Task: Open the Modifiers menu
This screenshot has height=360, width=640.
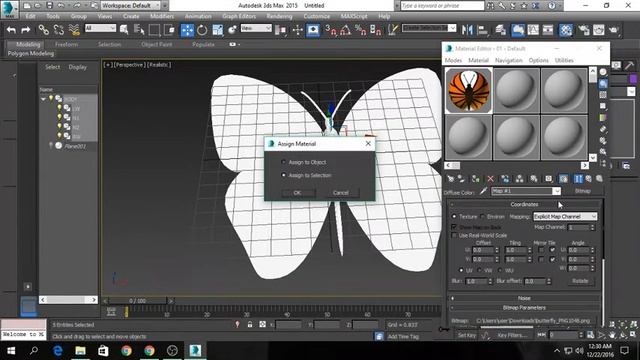Action: point(162,16)
